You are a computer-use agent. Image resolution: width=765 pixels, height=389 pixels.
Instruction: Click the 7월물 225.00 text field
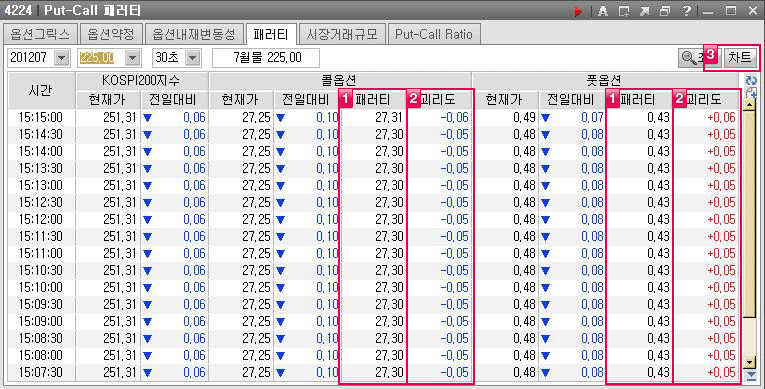click(x=266, y=58)
